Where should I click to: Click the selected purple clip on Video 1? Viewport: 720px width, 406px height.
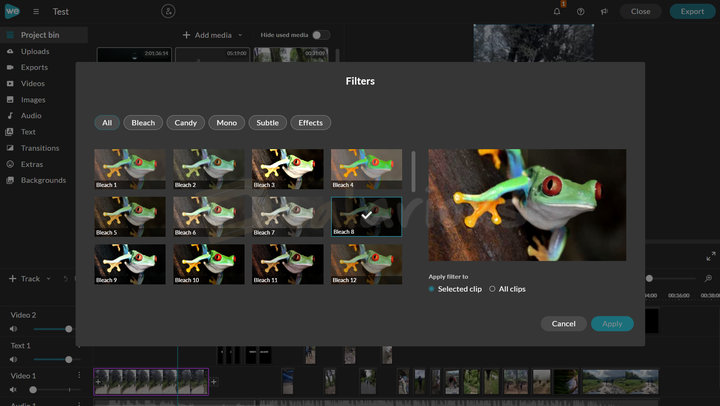tap(151, 382)
